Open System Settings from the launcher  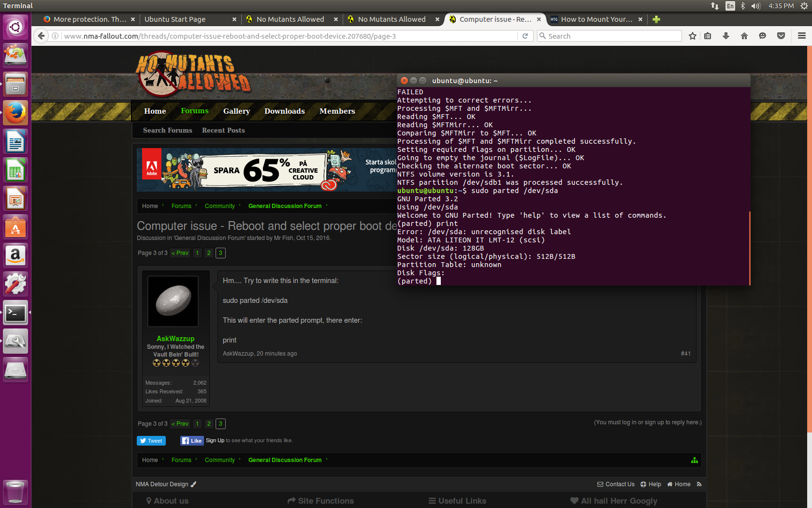pyautogui.click(x=15, y=284)
